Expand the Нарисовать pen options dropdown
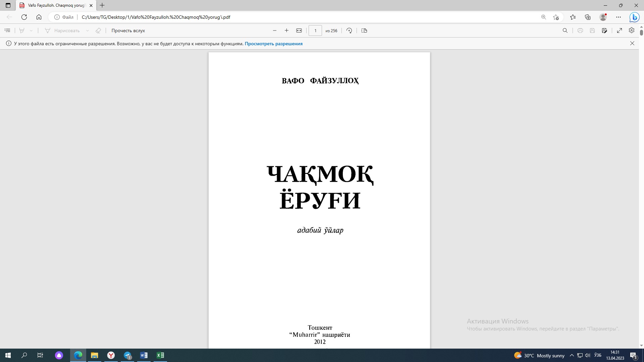The height and width of the screenshot is (362, 644). coord(88,31)
